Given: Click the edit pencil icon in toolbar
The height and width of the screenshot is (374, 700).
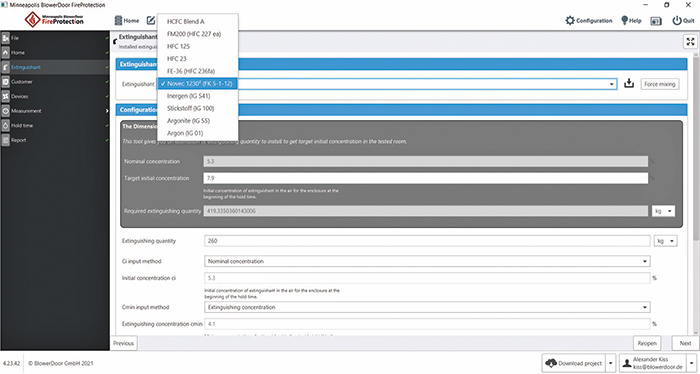Looking at the screenshot, I should 150,21.
